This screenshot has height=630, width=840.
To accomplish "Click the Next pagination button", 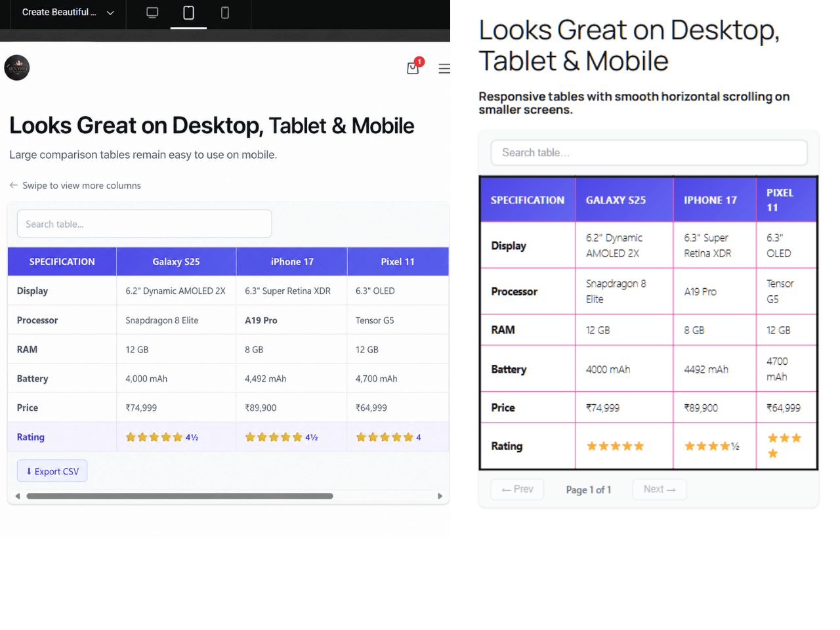I will (660, 490).
